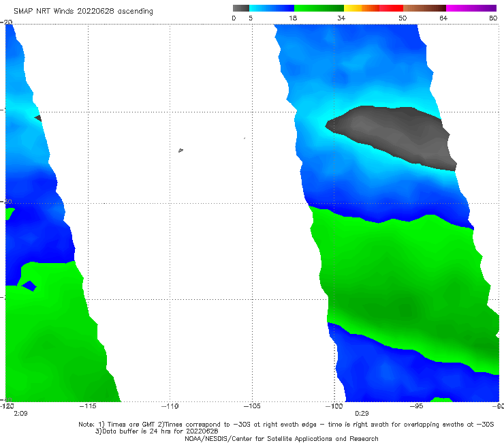
Task: Select the green 18-34 segment of color bar
Action: (x=319, y=8)
